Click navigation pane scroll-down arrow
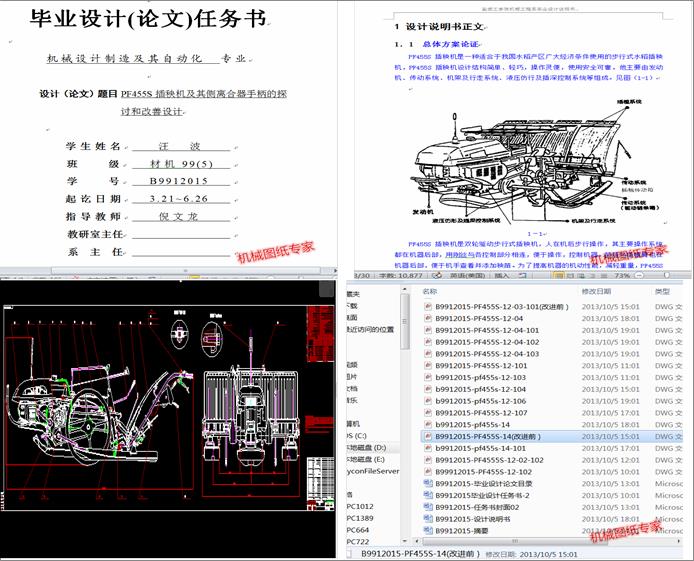Screen dimensions: 694x561 [x=405, y=541]
